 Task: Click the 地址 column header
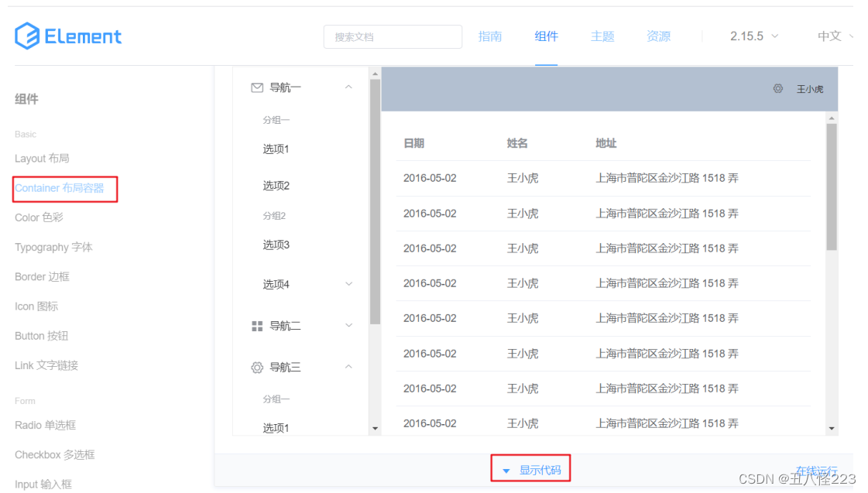click(x=606, y=143)
